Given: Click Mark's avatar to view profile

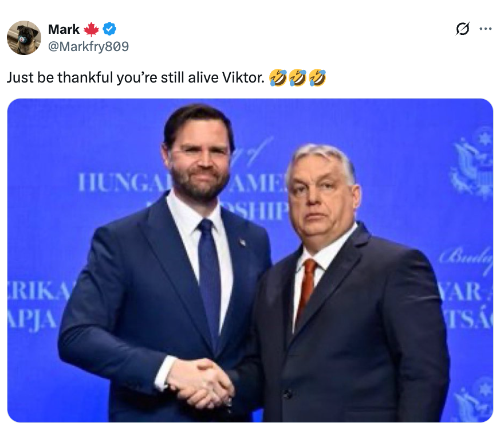Looking at the screenshot, I should [24, 37].
